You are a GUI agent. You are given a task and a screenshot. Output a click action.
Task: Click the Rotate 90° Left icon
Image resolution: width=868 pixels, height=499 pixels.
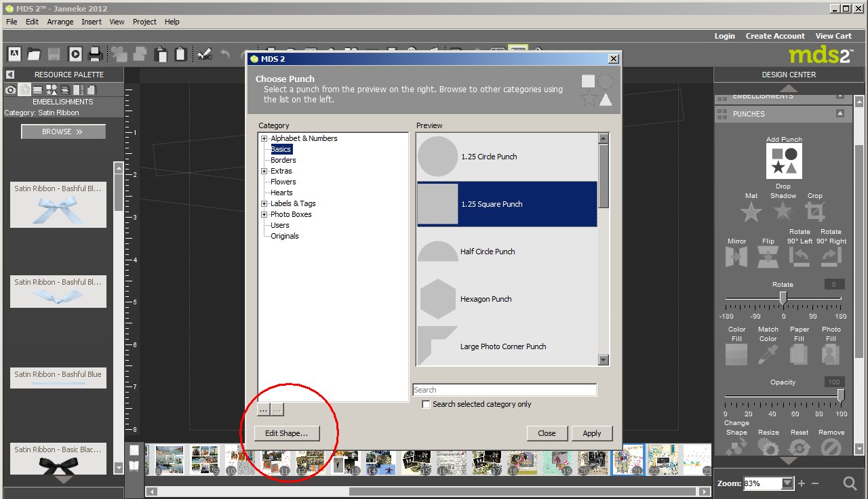click(x=800, y=257)
